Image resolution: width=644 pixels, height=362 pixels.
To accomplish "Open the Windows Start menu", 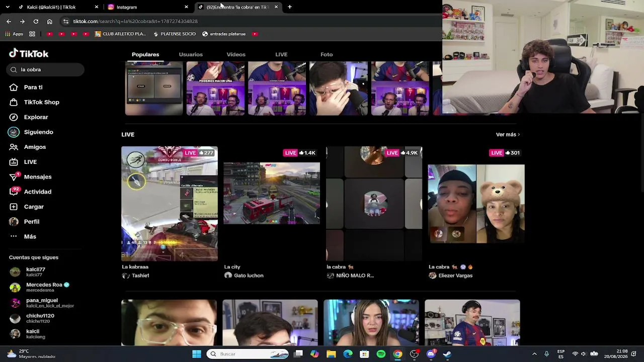I will (197, 354).
